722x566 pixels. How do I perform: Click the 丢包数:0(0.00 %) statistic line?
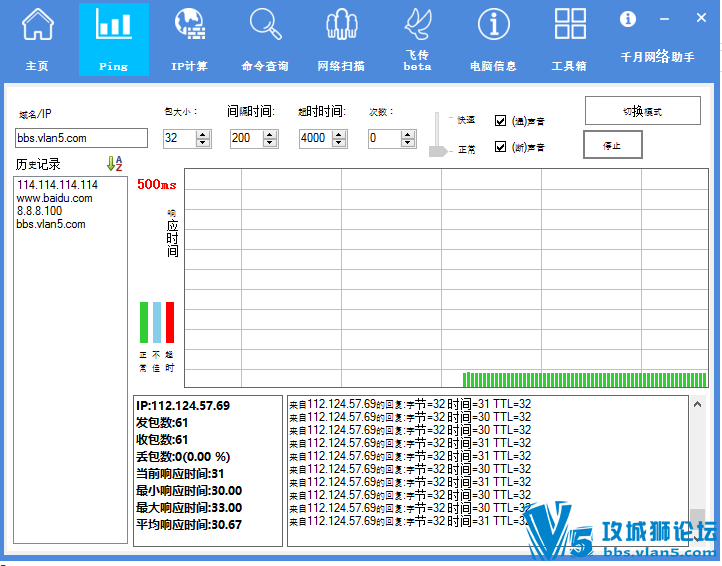(x=183, y=457)
